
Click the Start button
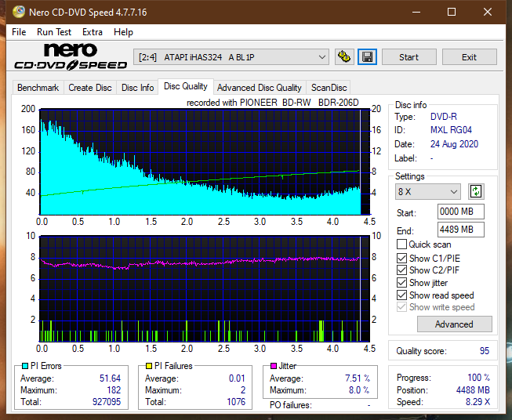(x=409, y=57)
